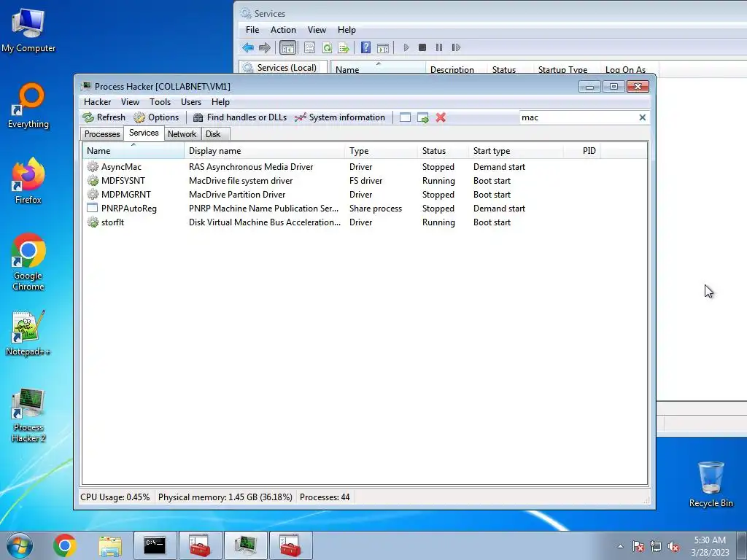Toggle console tree icon in Services toolbar
The image size is (747, 560).
(287, 47)
